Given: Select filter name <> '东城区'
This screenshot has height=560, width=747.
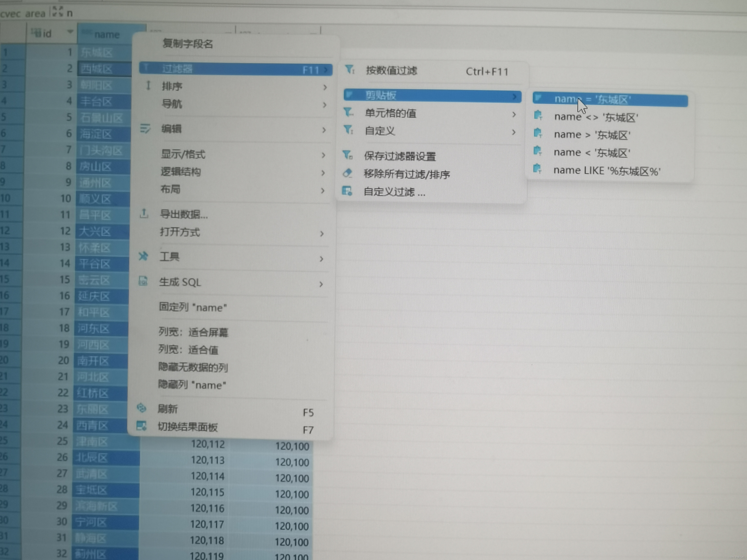Looking at the screenshot, I should pyautogui.click(x=596, y=117).
